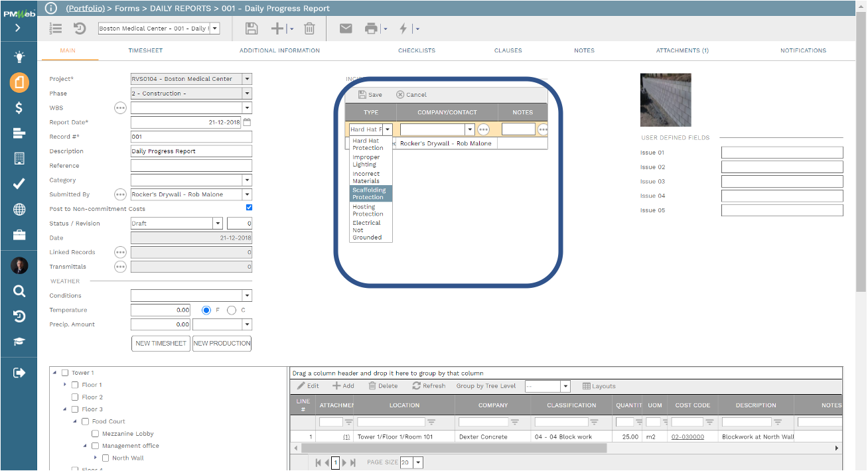Screen dimensions: 868x471
Task: Click the toolbar plus icon to add record
Action: tap(278, 29)
